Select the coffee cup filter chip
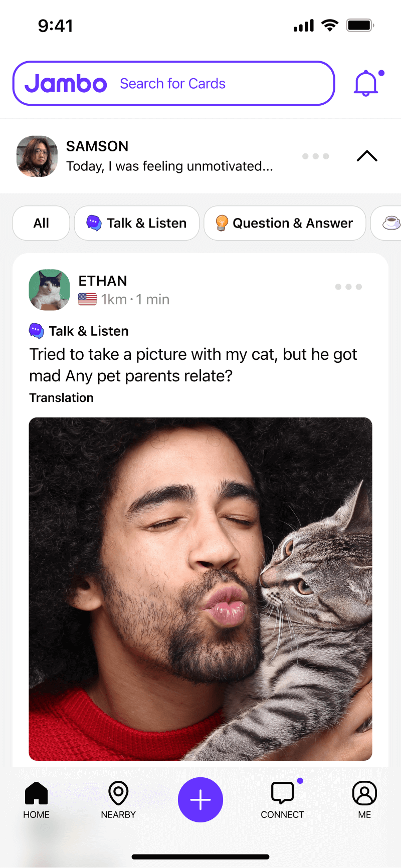 pyautogui.click(x=386, y=223)
